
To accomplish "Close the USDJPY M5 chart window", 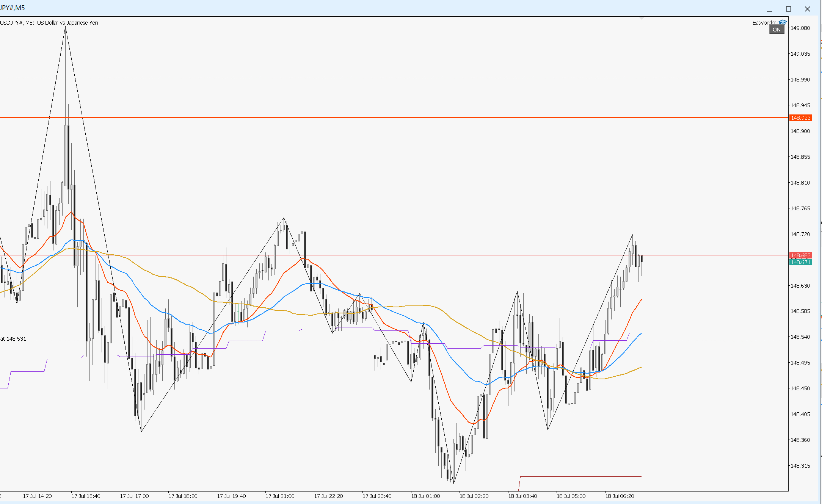I will click(808, 9).
